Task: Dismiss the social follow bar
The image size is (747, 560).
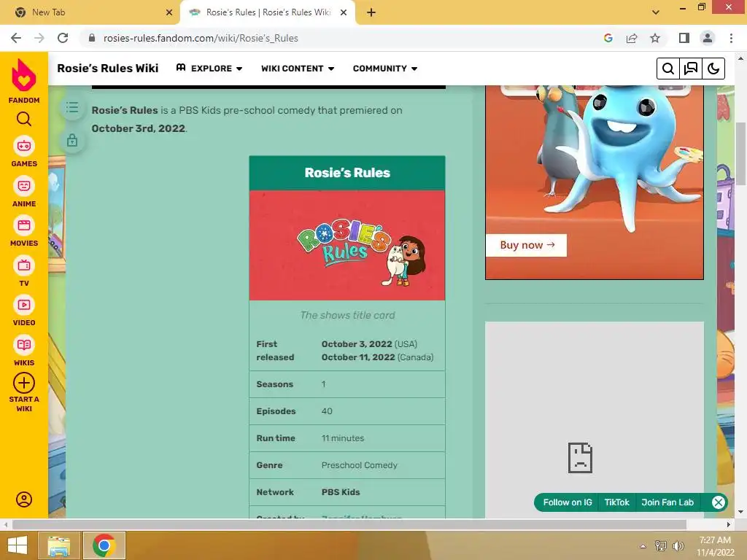Action: 719,502
